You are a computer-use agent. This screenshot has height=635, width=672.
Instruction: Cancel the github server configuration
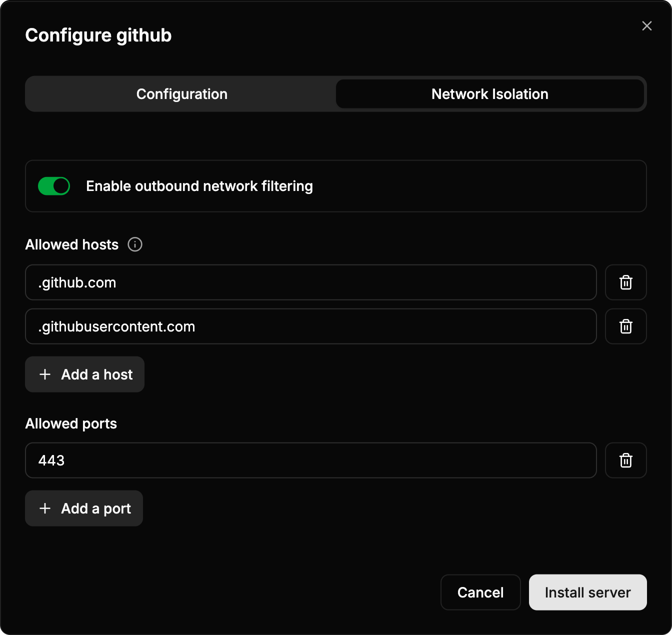click(480, 592)
